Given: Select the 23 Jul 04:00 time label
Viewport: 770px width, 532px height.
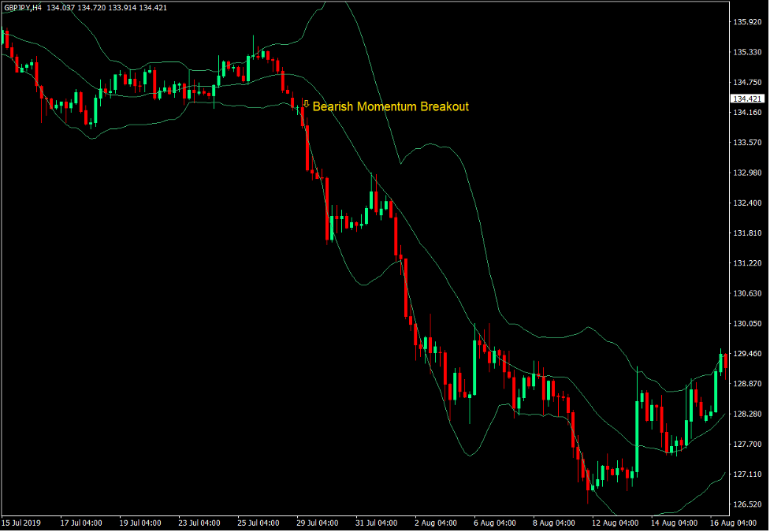Looking at the screenshot, I should click(x=199, y=523).
